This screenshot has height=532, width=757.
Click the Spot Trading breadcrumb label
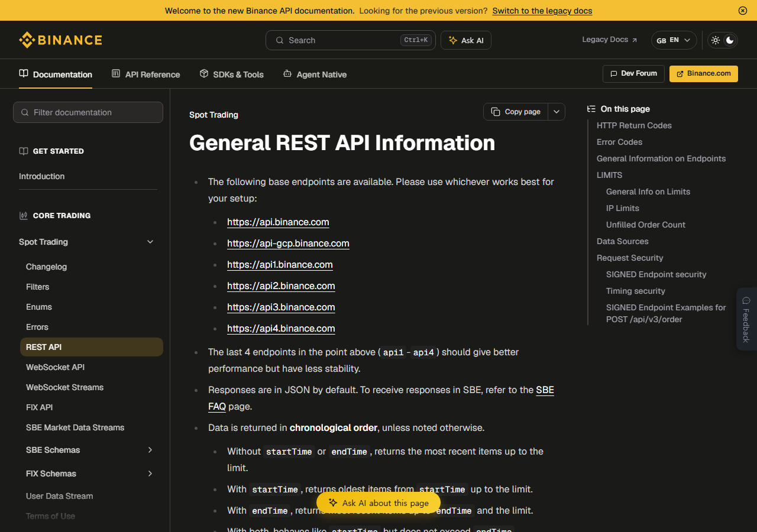click(213, 115)
